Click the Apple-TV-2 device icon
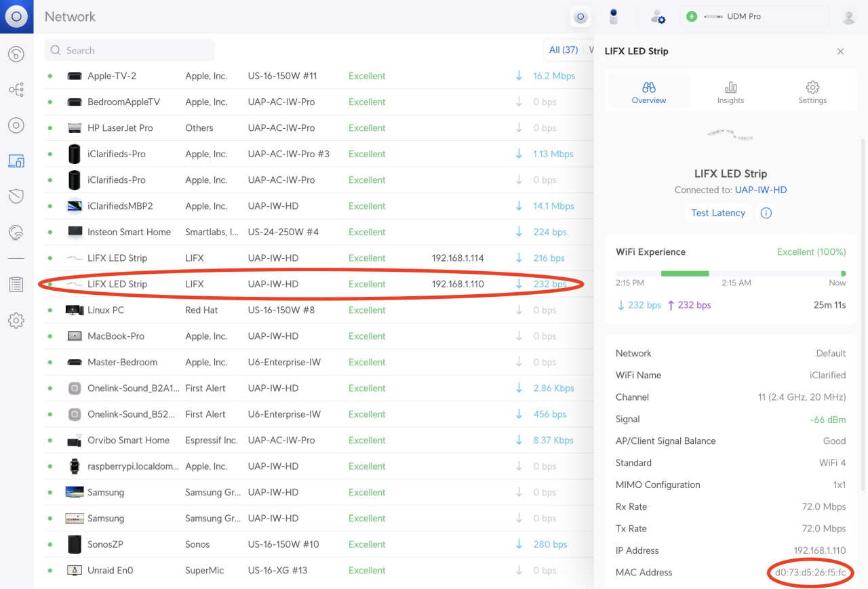Image resolution: width=868 pixels, height=589 pixels. point(75,76)
